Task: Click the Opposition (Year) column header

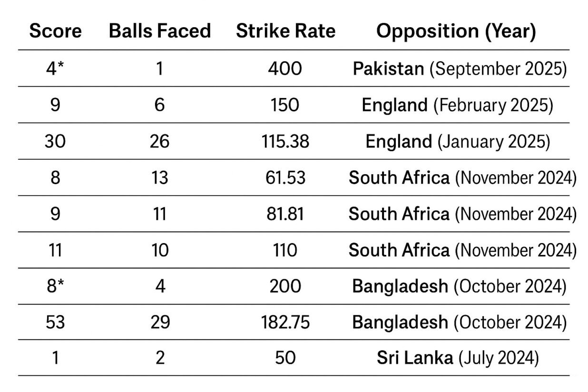Action: 456,31
